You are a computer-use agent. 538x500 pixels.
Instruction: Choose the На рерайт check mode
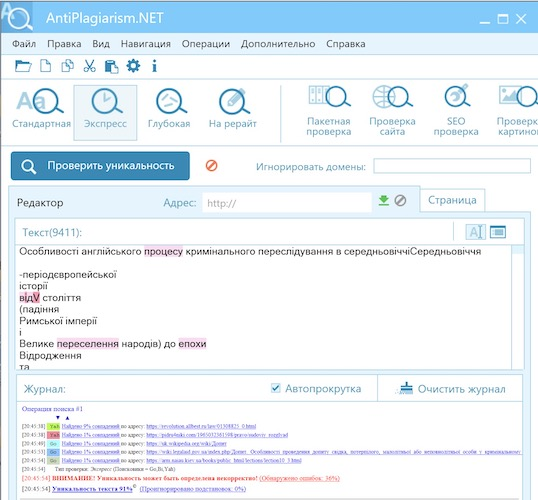click(x=233, y=109)
